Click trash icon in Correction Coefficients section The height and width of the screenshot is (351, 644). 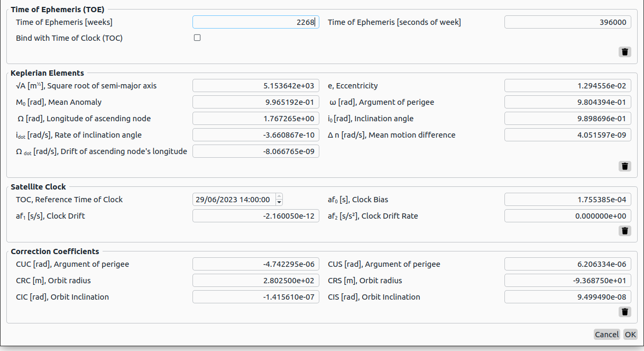click(x=625, y=312)
